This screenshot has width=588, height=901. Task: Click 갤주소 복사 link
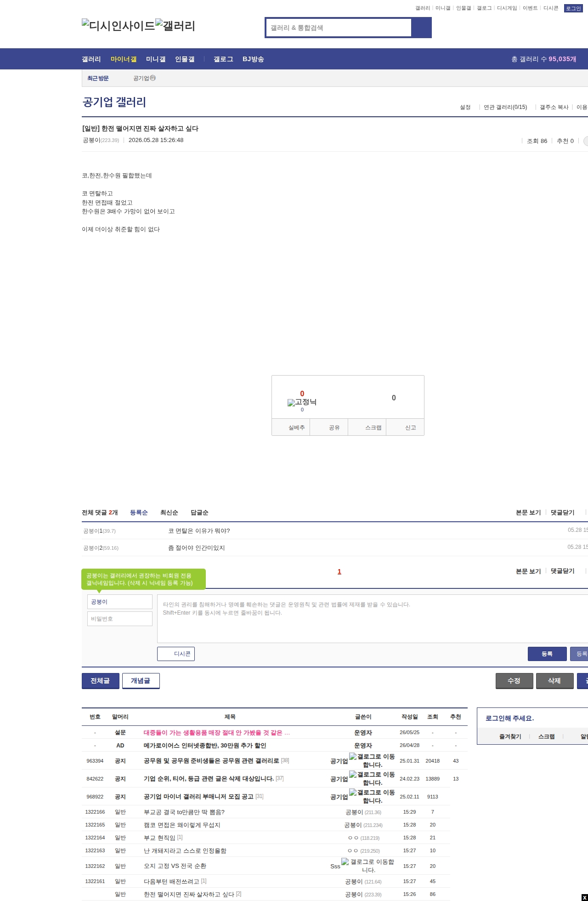pyautogui.click(x=554, y=107)
